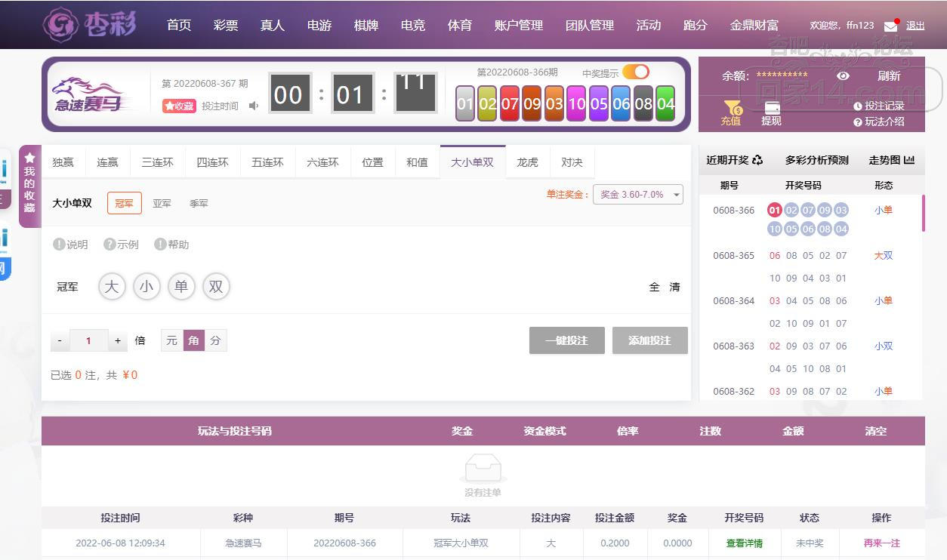Open the 奖金 3.60-7.0% dropdown

(637, 195)
